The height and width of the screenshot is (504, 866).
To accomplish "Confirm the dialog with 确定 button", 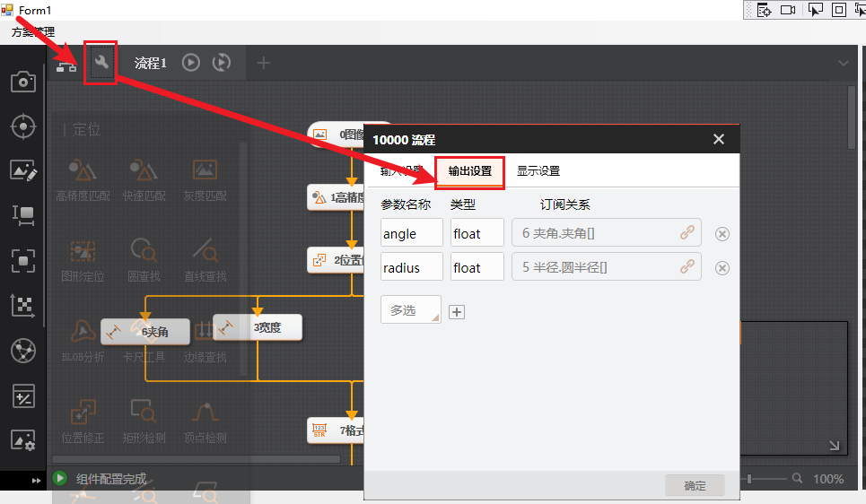I will (695, 485).
